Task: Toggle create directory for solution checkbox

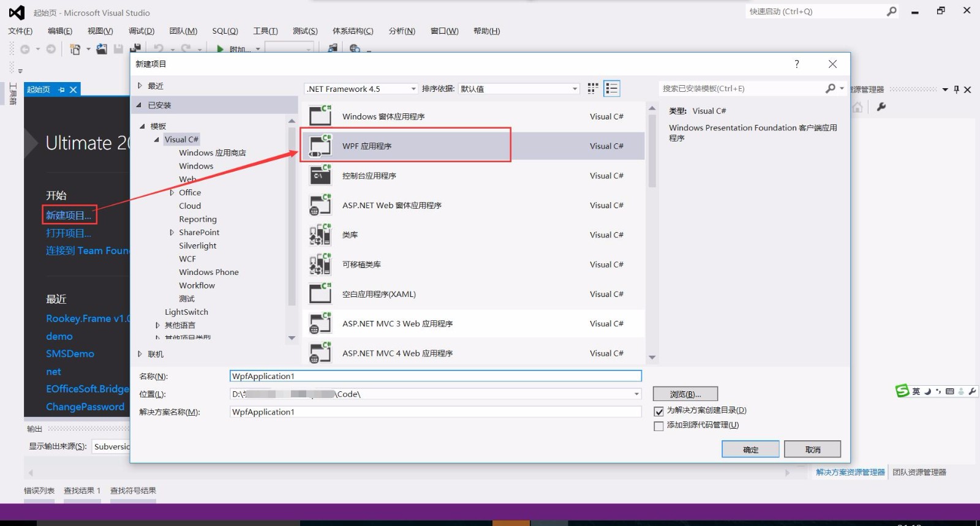Action: pyautogui.click(x=659, y=411)
